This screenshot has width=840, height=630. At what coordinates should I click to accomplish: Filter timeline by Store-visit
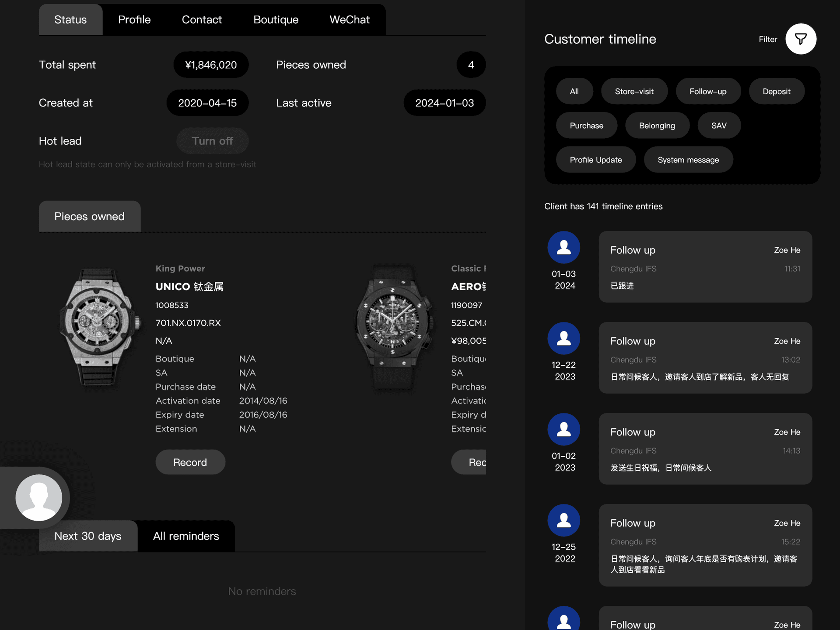click(x=634, y=91)
